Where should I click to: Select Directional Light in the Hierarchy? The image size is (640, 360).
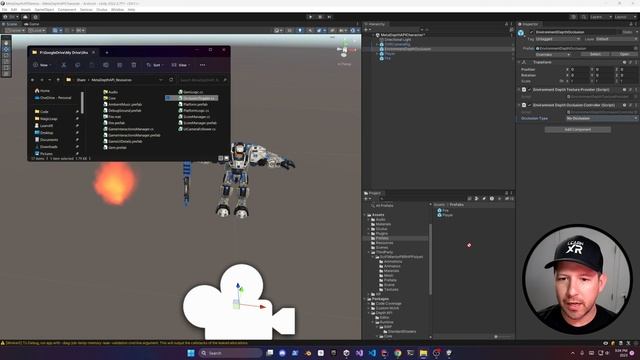click(x=398, y=40)
